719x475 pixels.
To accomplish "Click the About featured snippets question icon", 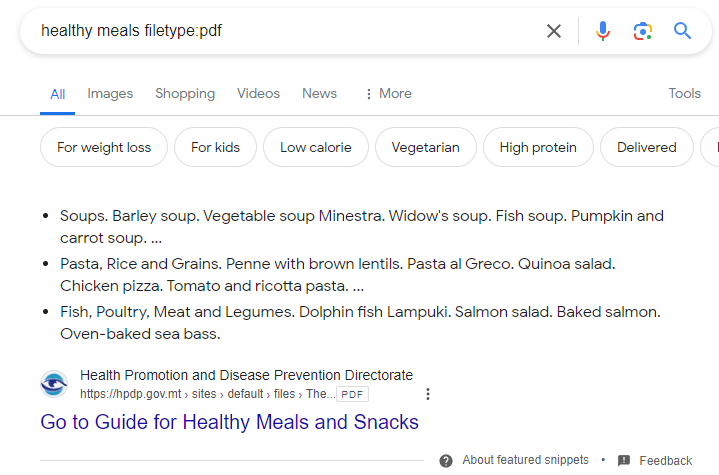I will 446,460.
